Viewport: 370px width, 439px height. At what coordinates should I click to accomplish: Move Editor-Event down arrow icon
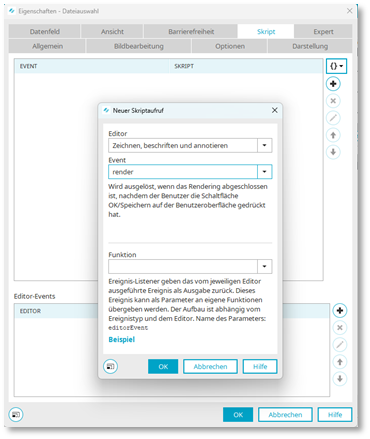coord(340,379)
